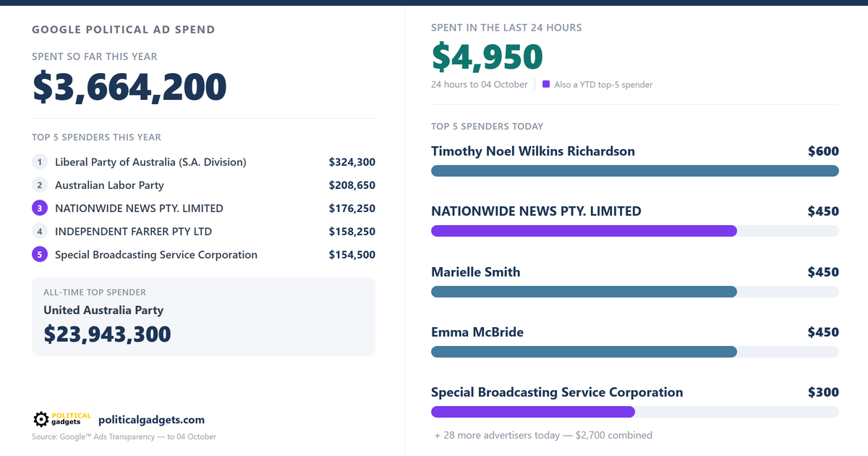Click the name Timothy Noel Wilkins Richardson
This screenshot has height=456, width=868.
(x=533, y=151)
